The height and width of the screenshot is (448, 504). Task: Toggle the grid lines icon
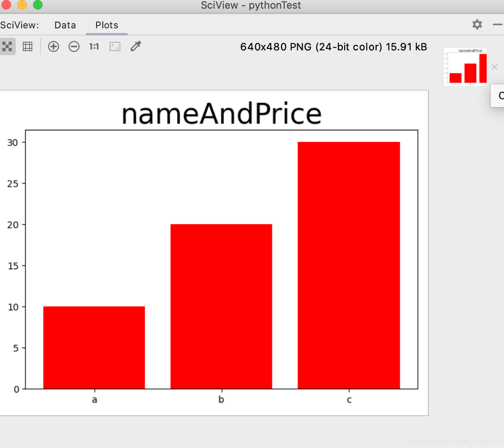click(28, 46)
